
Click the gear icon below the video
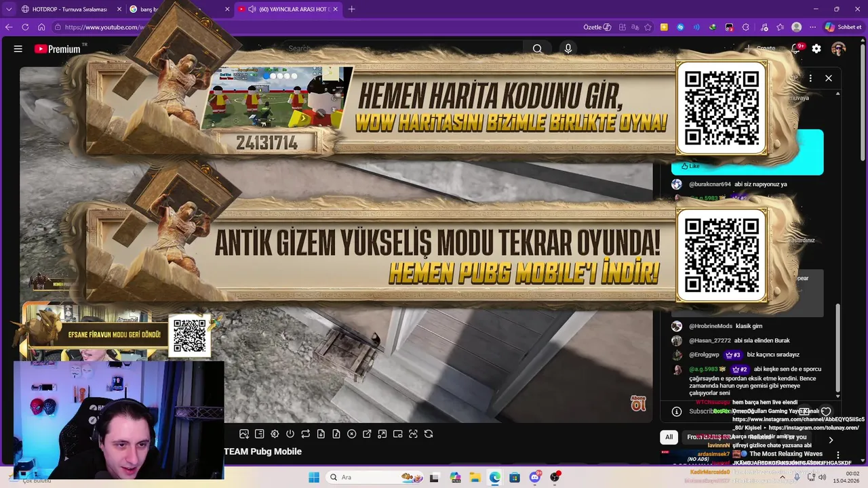[x=275, y=434]
